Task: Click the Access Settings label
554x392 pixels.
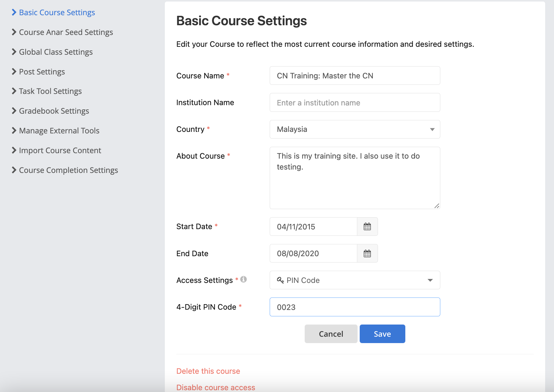Action: 205,280
